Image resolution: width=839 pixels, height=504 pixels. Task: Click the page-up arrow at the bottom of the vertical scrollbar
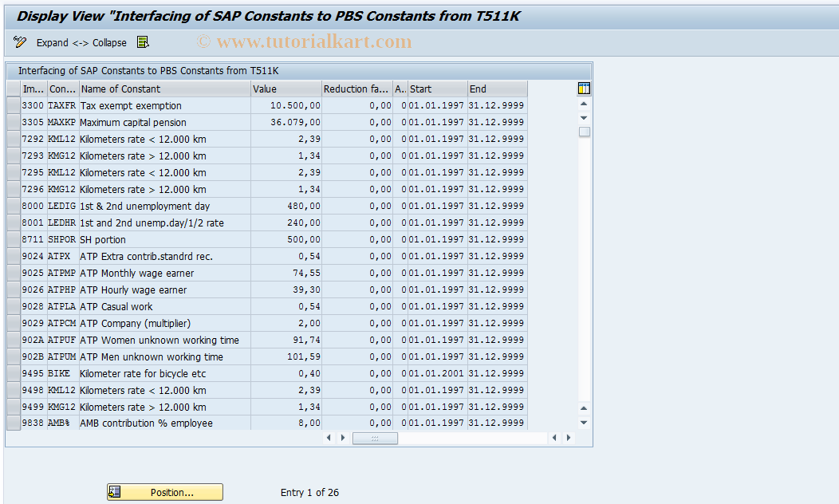(584, 408)
